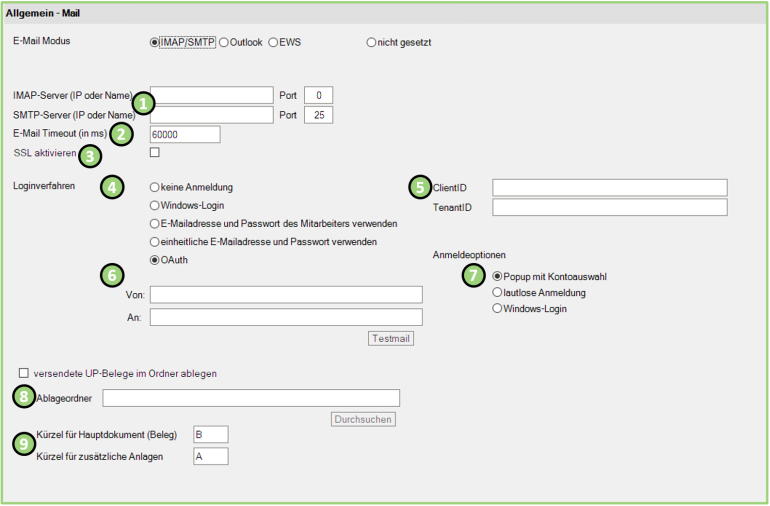770x506 pixels.
Task: Click green numbered marker 7 icon
Action: click(474, 275)
